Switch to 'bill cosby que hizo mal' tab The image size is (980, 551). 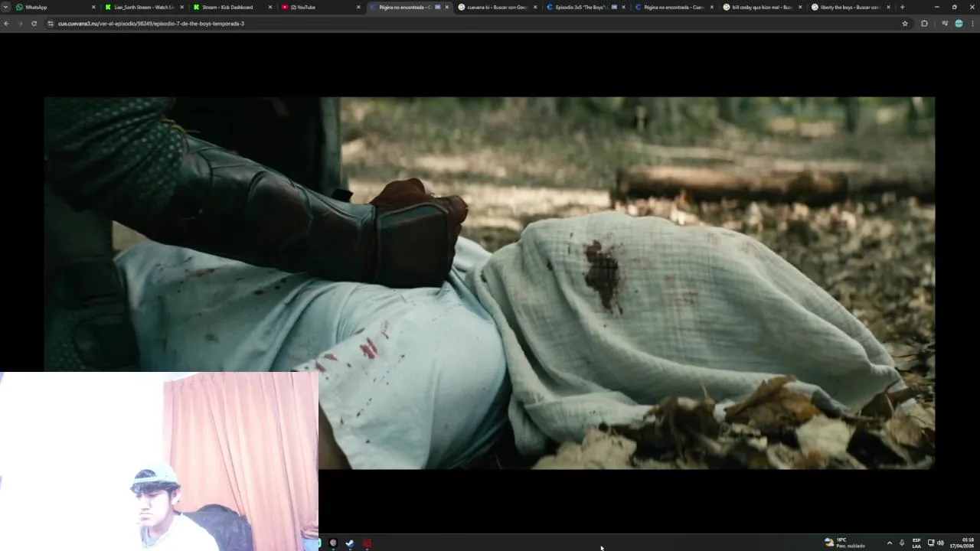763,7
